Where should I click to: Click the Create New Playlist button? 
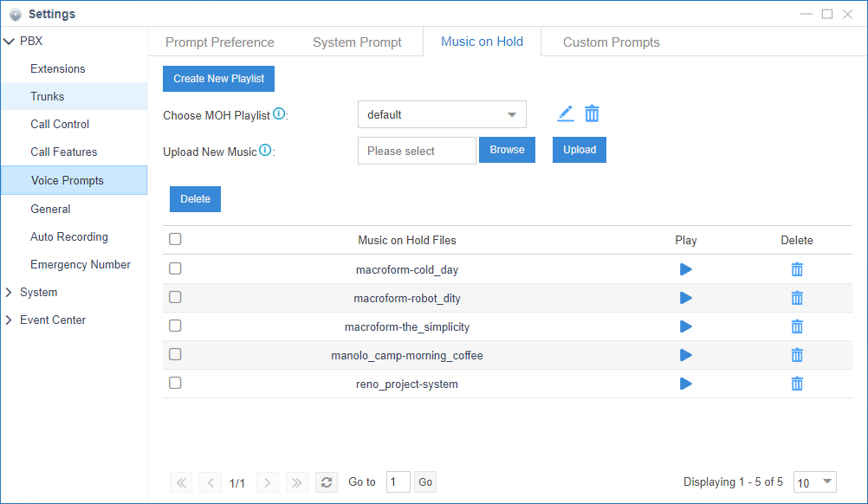(218, 79)
